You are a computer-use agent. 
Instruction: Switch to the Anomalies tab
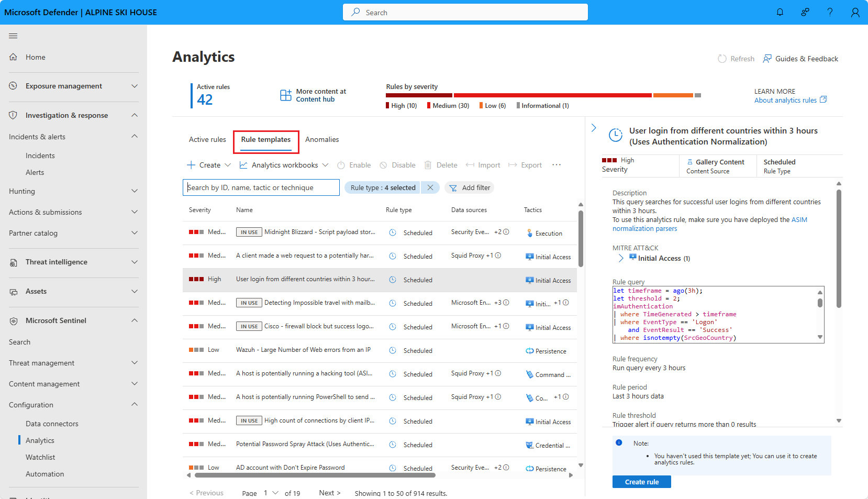[x=322, y=139]
